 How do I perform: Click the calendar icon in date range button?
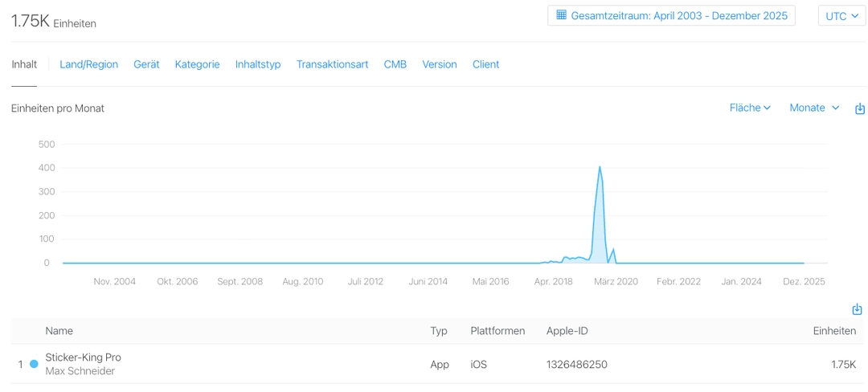[561, 15]
